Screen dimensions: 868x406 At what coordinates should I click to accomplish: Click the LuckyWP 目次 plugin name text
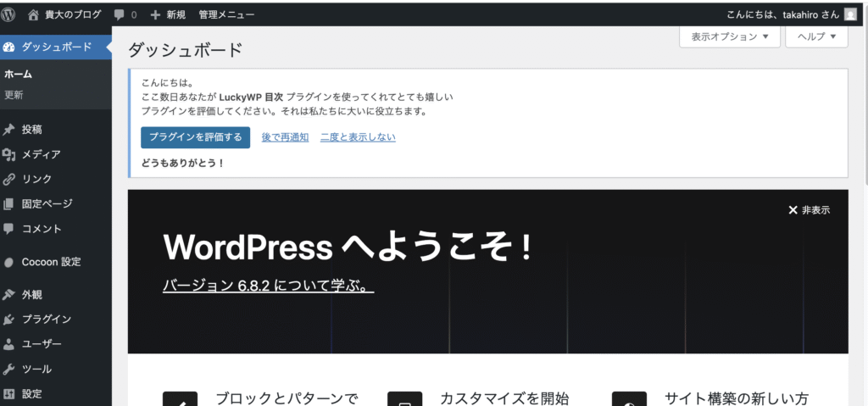click(x=251, y=97)
